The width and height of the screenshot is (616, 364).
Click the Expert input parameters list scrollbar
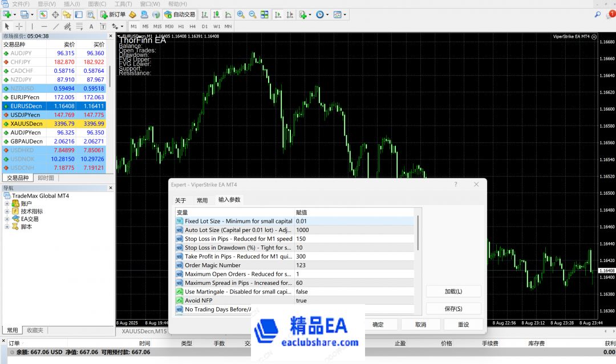[418, 232]
